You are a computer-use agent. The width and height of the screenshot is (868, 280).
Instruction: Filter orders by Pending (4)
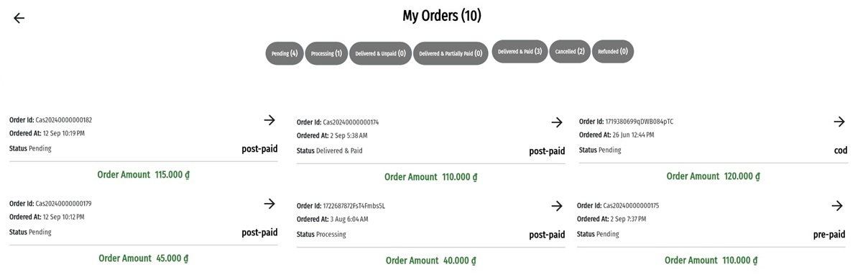click(x=285, y=53)
